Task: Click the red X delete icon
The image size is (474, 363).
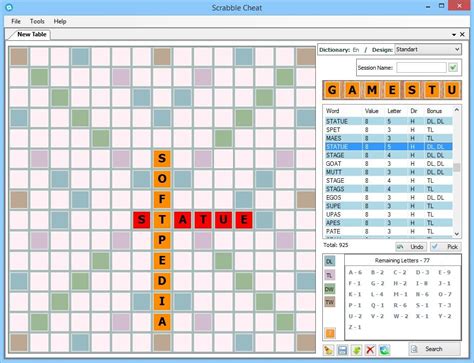Action: [x=370, y=350]
